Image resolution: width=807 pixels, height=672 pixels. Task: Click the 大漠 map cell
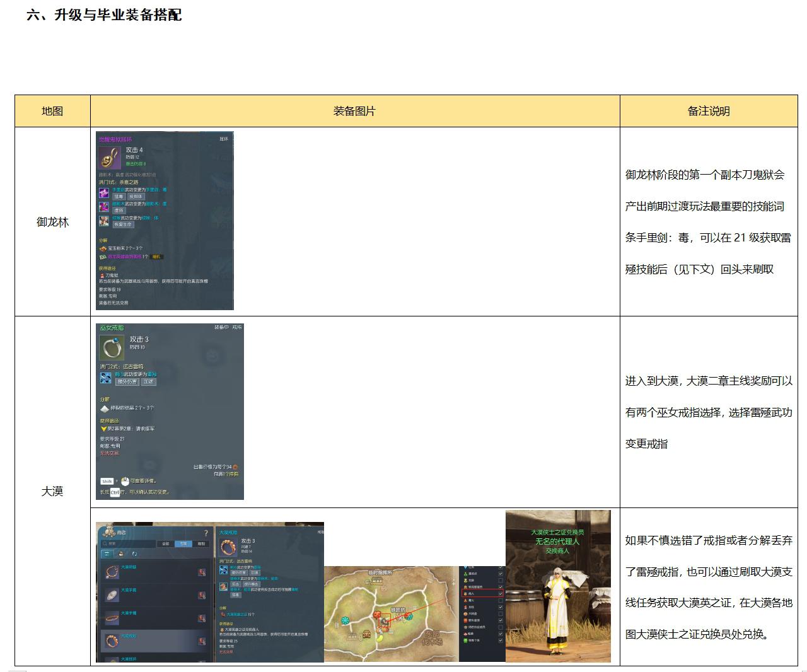(52, 491)
